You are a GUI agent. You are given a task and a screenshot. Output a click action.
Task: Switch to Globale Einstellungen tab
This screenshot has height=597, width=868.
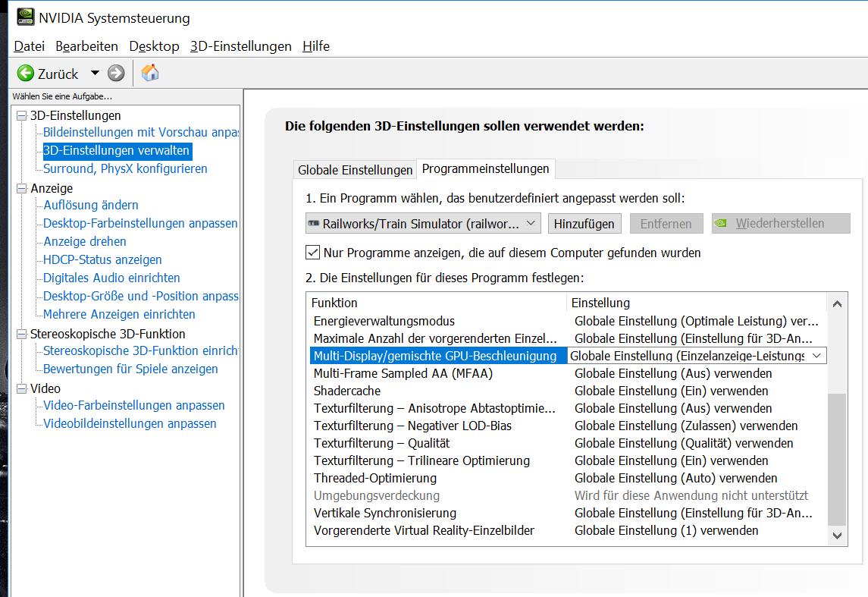pos(355,170)
